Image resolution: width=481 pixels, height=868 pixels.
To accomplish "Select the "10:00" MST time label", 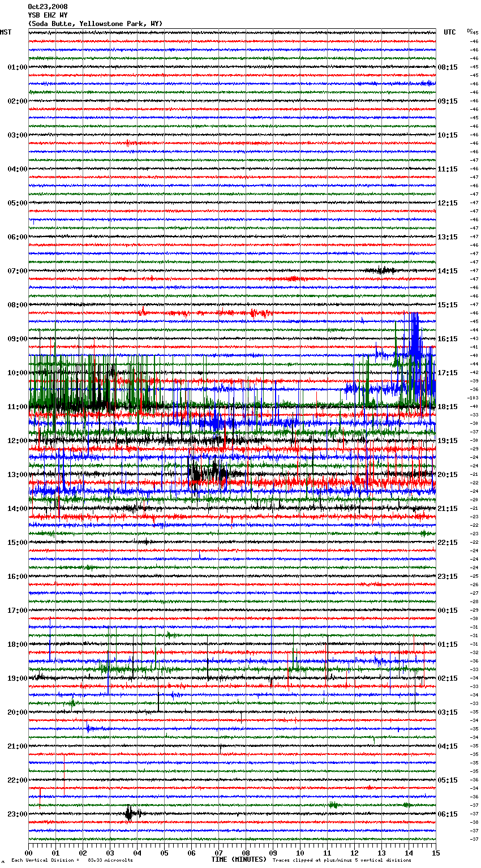I will click(x=18, y=373).
